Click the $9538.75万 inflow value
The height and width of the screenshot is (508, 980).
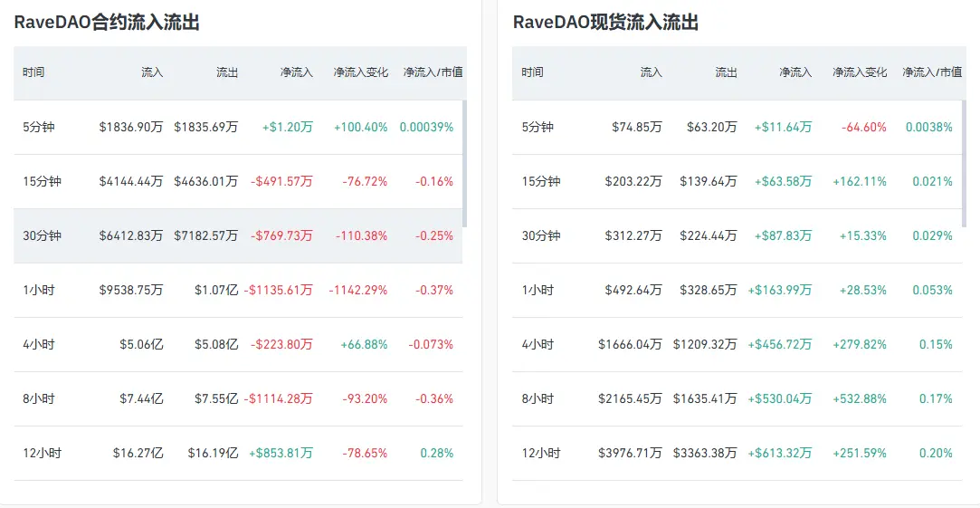(x=131, y=291)
